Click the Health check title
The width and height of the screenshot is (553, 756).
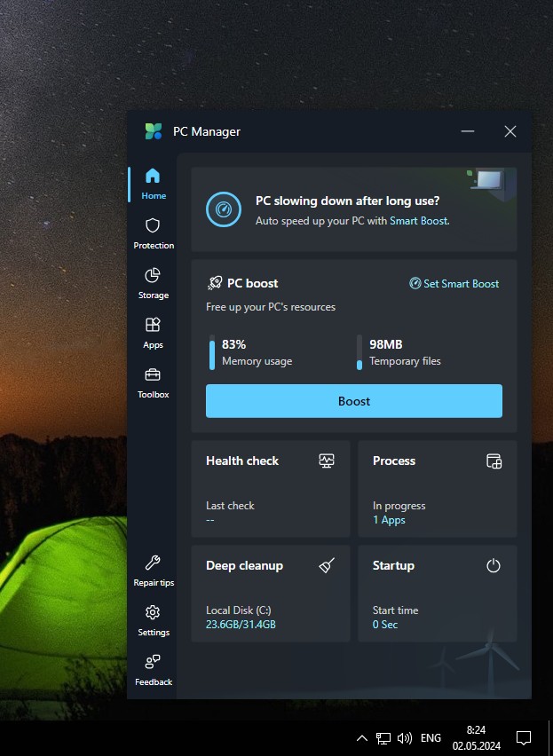tap(242, 461)
